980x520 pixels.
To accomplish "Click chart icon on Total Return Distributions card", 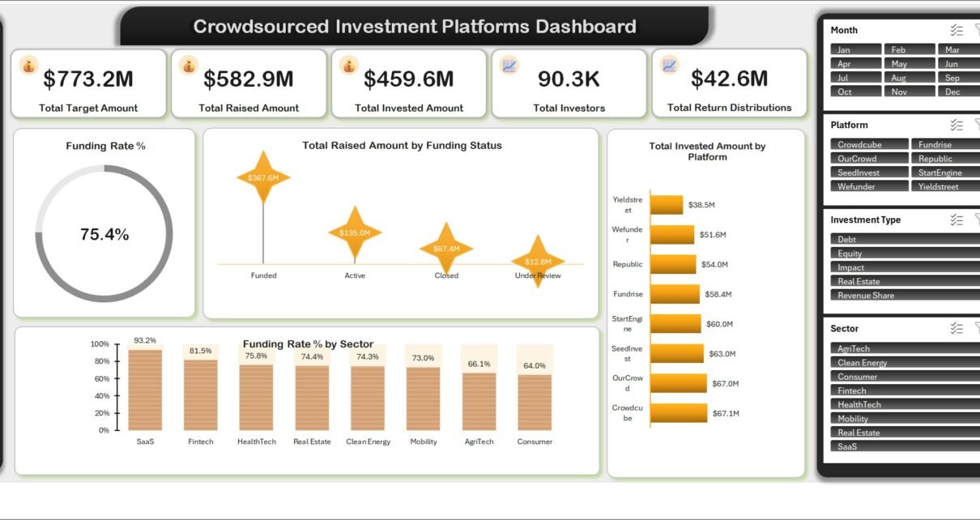I will click(669, 66).
